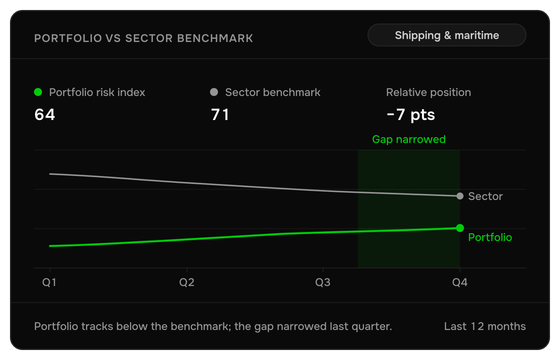Select the Q1 axis tick label

49,282
